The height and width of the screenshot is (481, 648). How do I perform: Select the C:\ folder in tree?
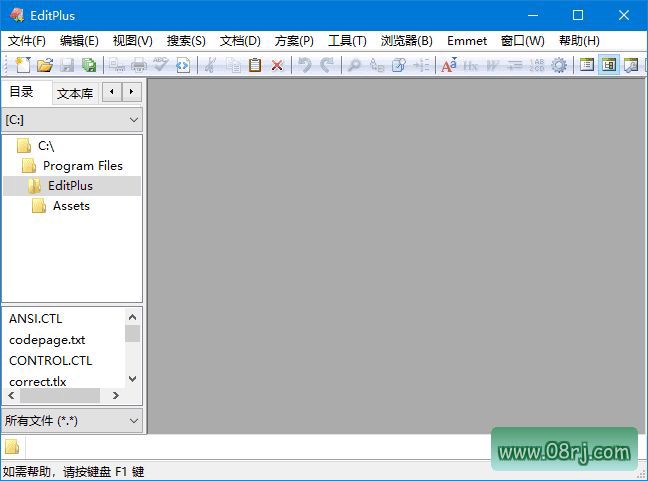coord(46,146)
